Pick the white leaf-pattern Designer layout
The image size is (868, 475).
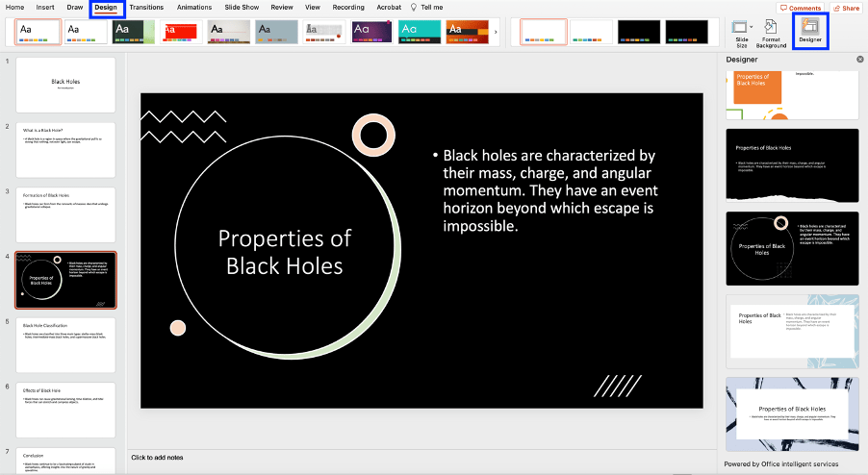792,331
